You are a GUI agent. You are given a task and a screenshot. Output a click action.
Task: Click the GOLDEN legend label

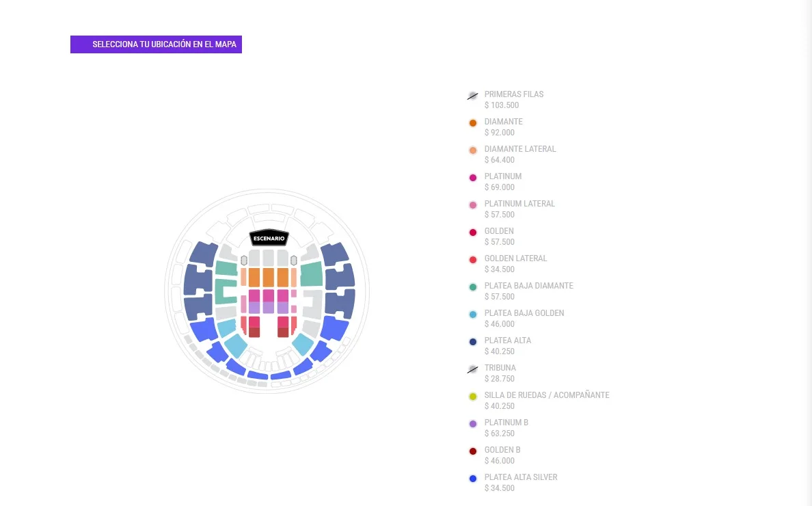click(499, 231)
